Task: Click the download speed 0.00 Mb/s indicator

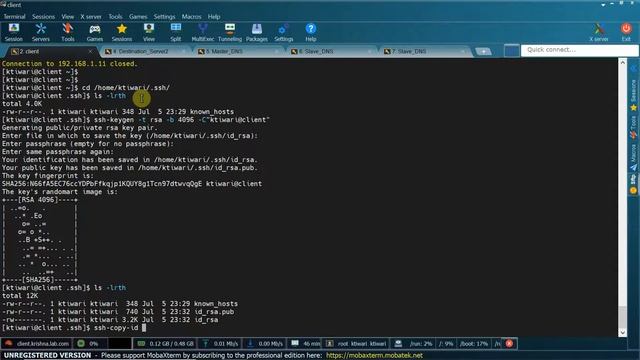Action: click(x=265, y=344)
